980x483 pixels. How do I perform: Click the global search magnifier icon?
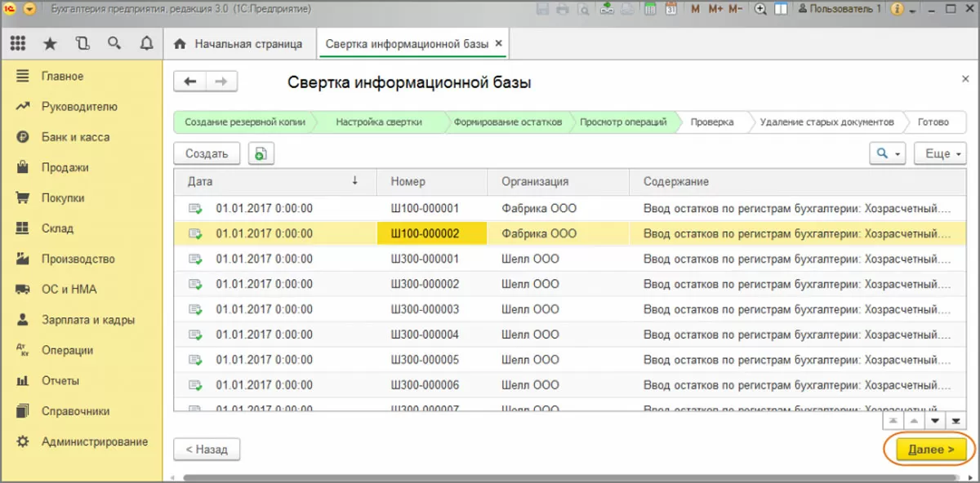pyautogui.click(x=114, y=43)
